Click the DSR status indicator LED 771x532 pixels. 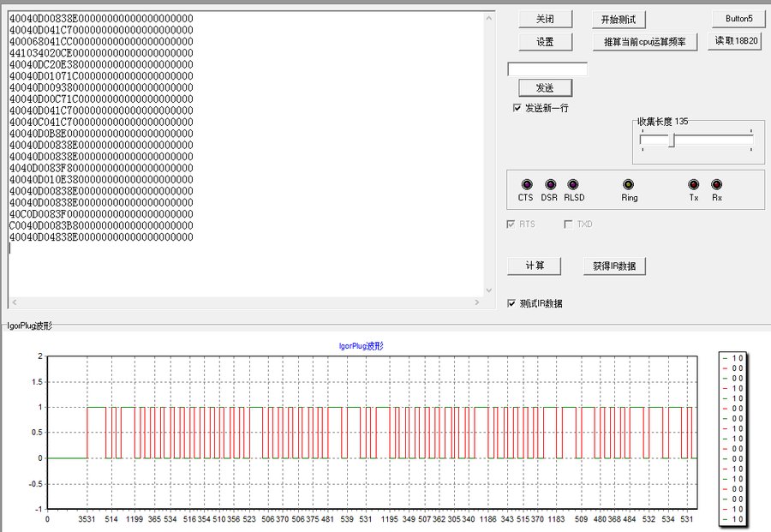pos(550,183)
